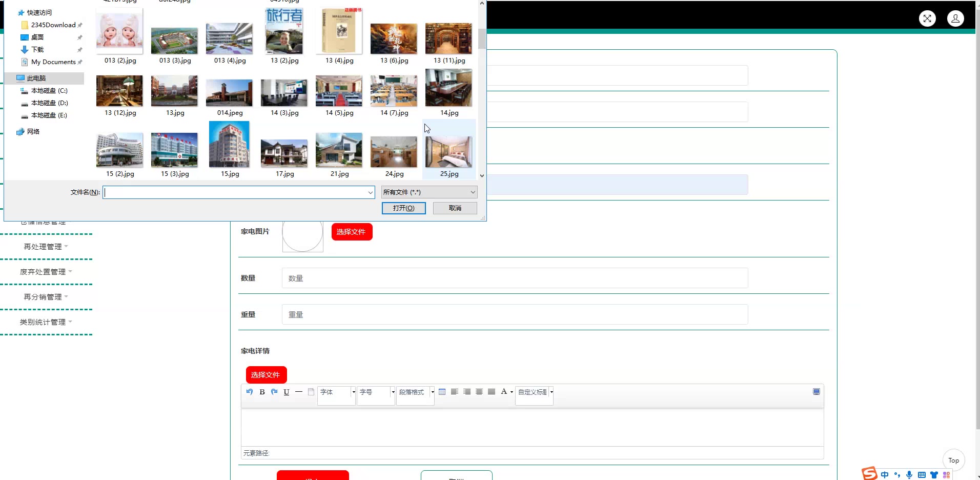This screenshot has width=980, height=480.
Task: Click the blank page template icon
Action: [x=311, y=392]
